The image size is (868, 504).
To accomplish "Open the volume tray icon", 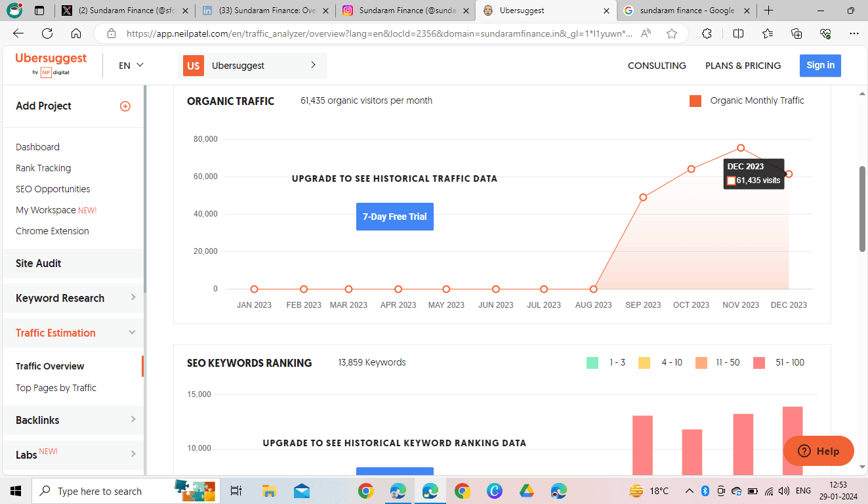I will click(785, 491).
